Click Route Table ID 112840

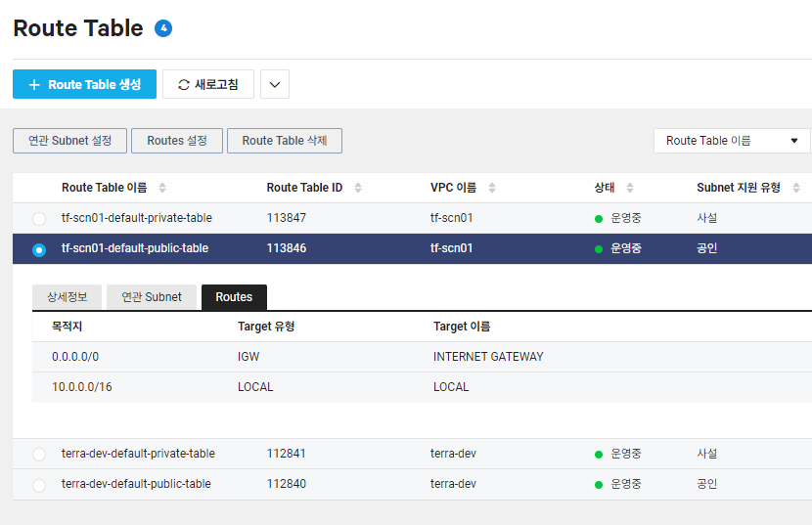287,484
